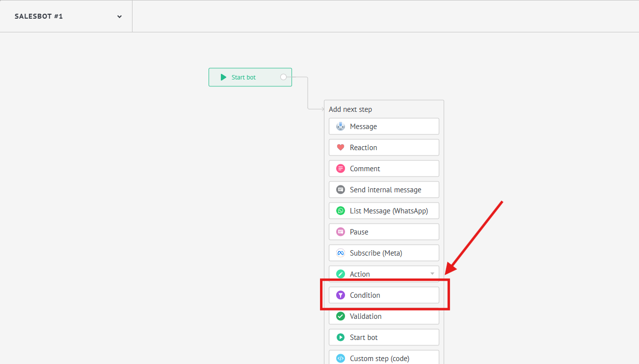Select the purple funnel Condition icon
639x364 pixels.
point(340,295)
